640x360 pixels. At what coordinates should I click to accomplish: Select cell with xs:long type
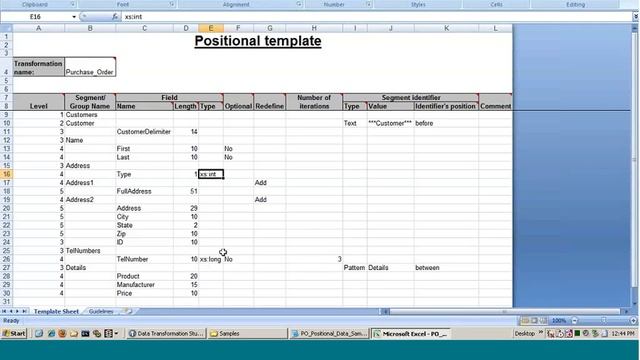[x=211, y=259]
